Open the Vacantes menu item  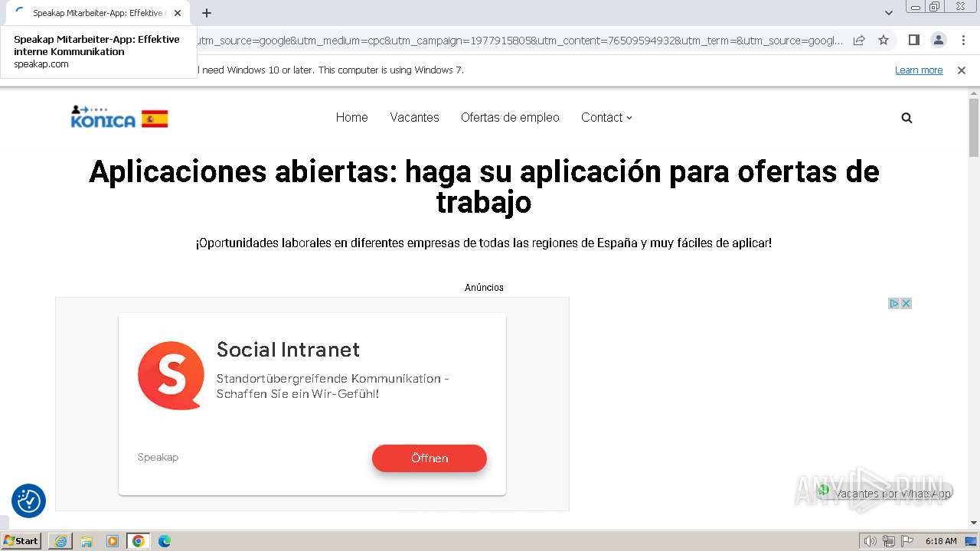click(414, 117)
